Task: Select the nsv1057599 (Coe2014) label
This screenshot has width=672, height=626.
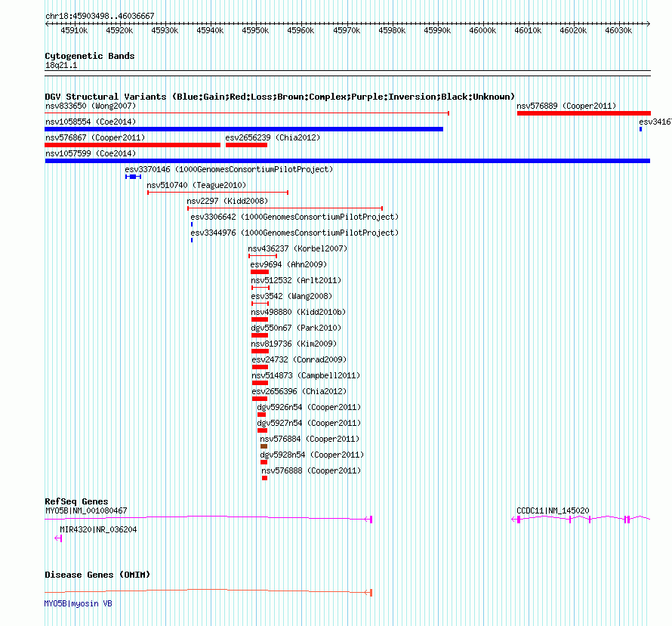Action: tap(91, 153)
